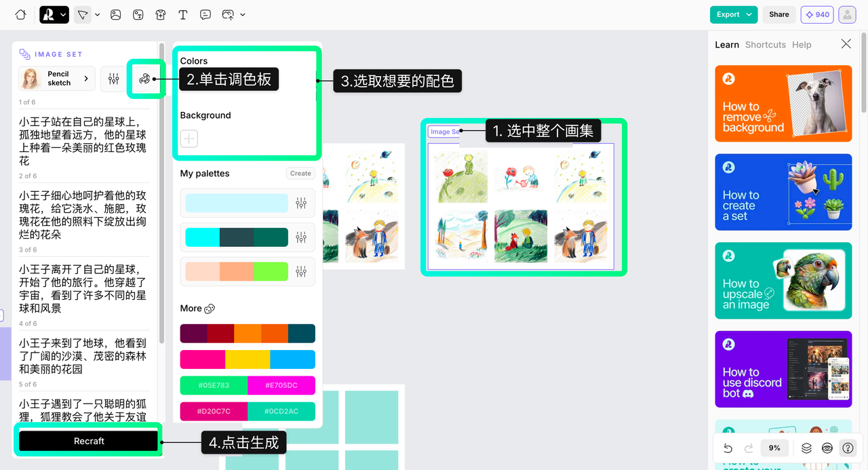The height and width of the screenshot is (470, 868).
Task: Select the Text tool
Action: [x=183, y=14]
